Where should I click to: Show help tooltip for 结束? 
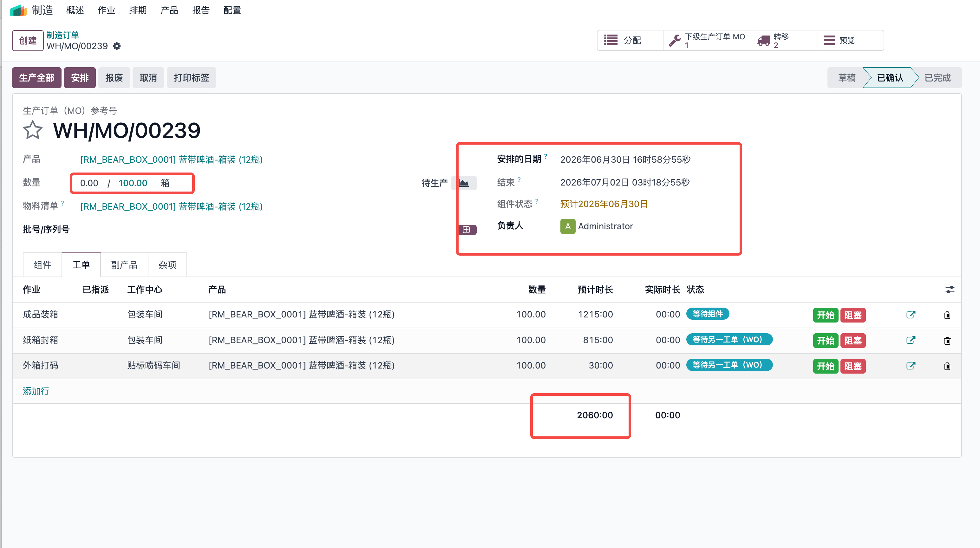pyautogui.click(x=519, y=179)
